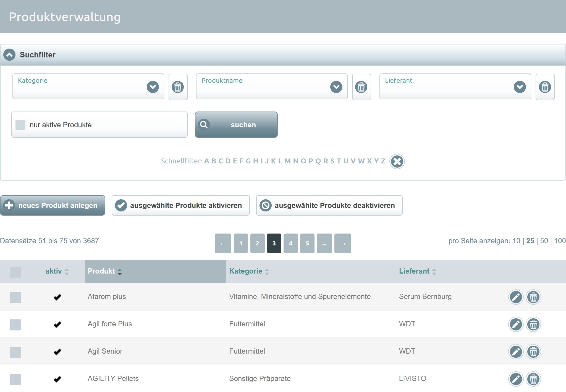Viewport: 566px width, 392px height.
Task: Enable the nur aktive Produkte checkbox
Action: [20, 125]
